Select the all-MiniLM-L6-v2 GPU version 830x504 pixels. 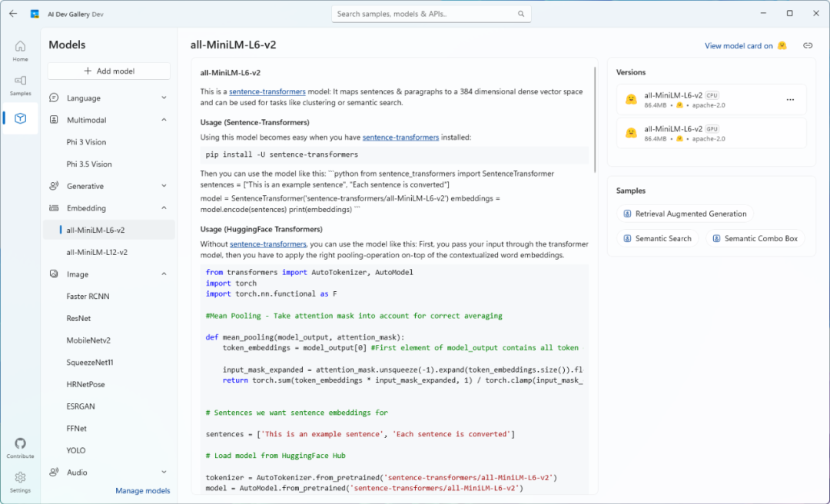tap(705, 133)
